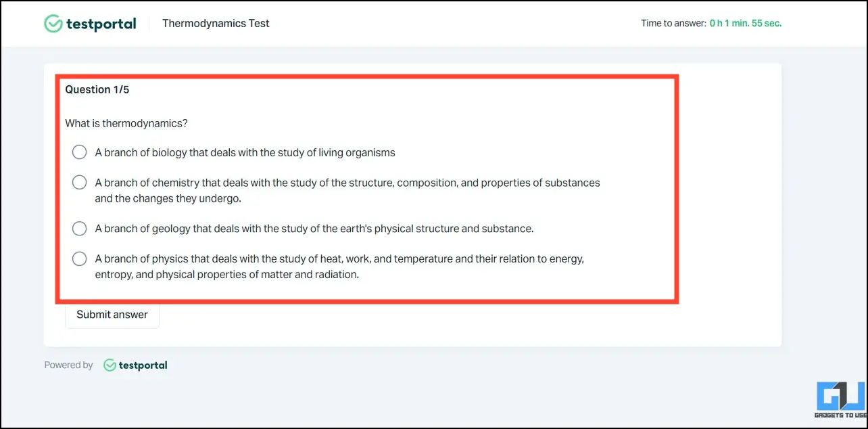Click the physics heat and work option text
Viewport: 868px width, 429px height.
point(339,267)
